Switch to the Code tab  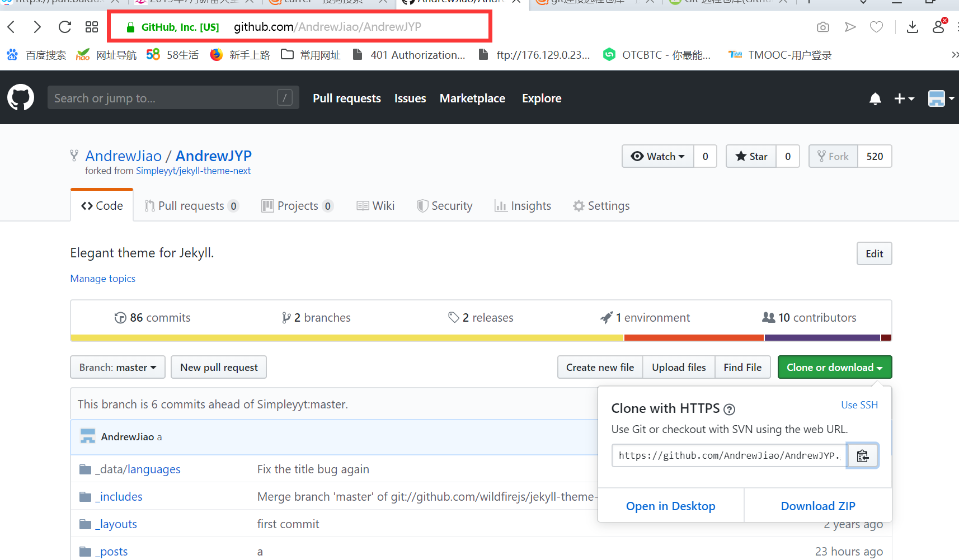click(x=102, y=206)
